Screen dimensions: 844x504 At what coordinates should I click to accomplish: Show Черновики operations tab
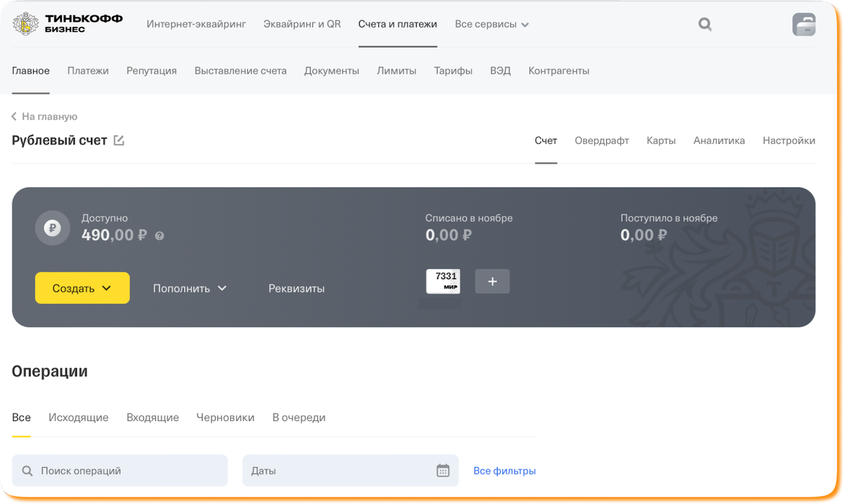[x=226, y=418]
